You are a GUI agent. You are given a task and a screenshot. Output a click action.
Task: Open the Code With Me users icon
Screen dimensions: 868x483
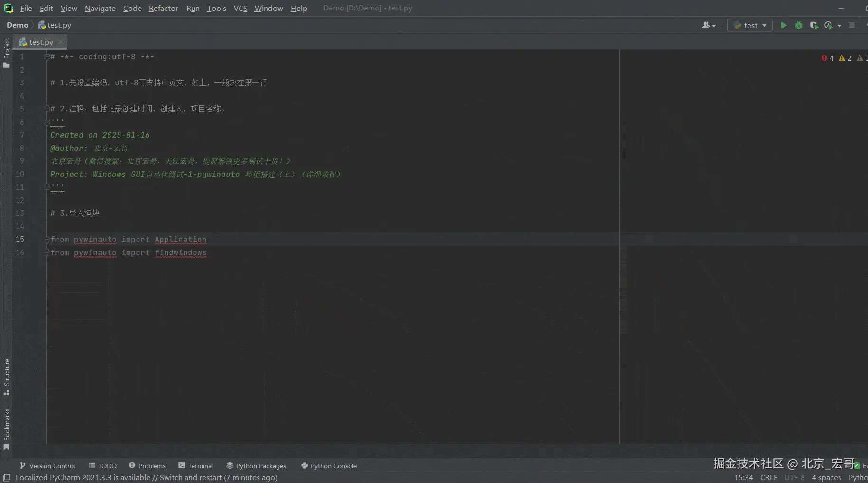708,25
